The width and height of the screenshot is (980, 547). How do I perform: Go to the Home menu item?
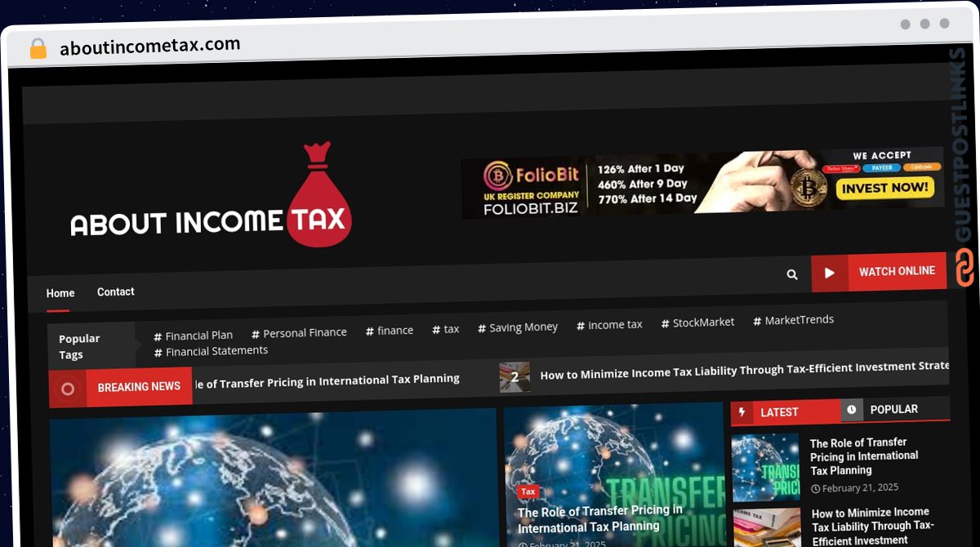60,293
